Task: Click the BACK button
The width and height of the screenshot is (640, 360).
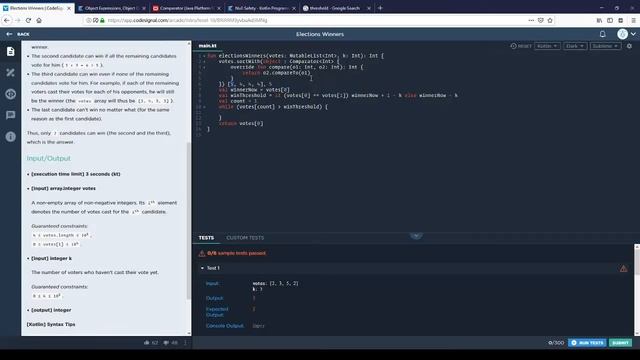Action: click(x=18, y=34)
